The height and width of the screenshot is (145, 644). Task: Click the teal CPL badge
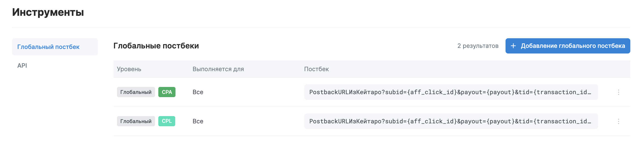coord(167,121)
